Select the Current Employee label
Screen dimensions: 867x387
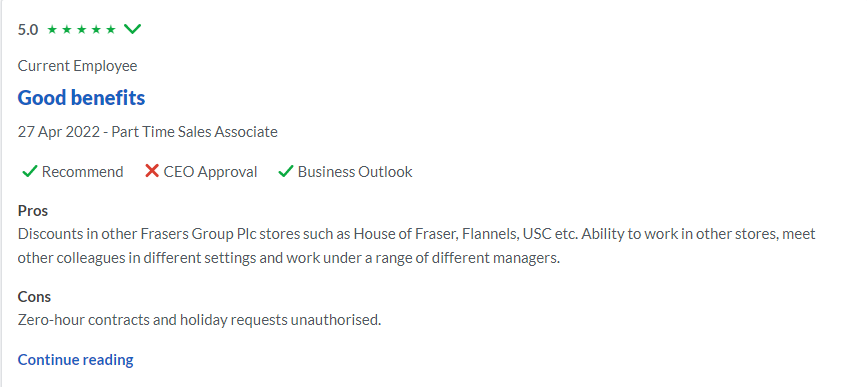pos(77,66)
